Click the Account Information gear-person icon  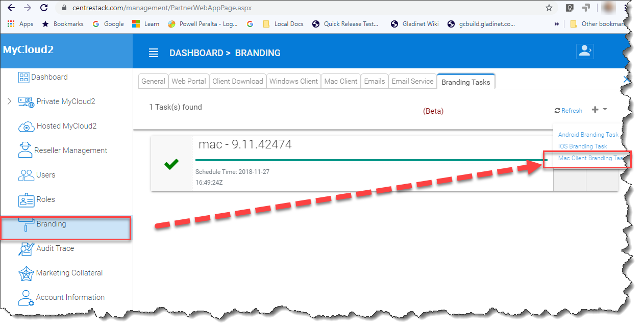tap(26, 298)
